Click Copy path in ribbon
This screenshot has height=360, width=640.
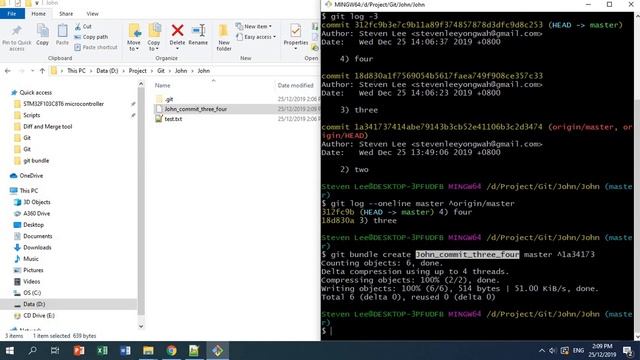91,37
